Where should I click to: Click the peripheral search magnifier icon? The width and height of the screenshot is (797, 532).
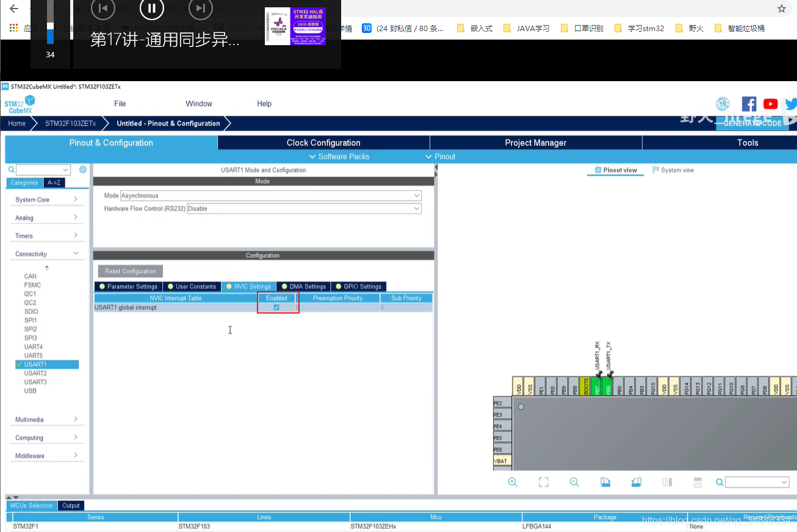tap(11, 170)
